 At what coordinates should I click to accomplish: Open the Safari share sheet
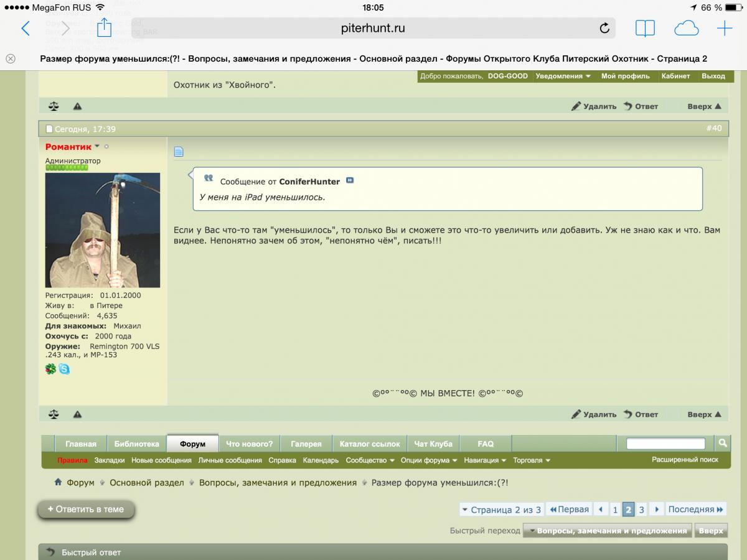click(104, 28)
